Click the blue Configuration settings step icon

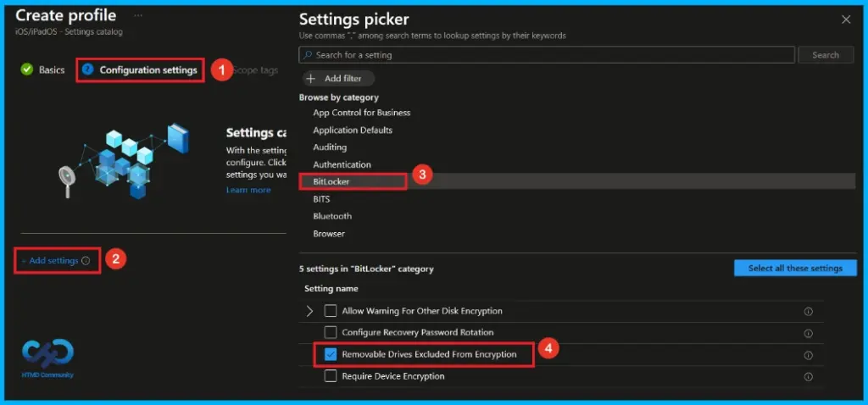tap(87, 69)
